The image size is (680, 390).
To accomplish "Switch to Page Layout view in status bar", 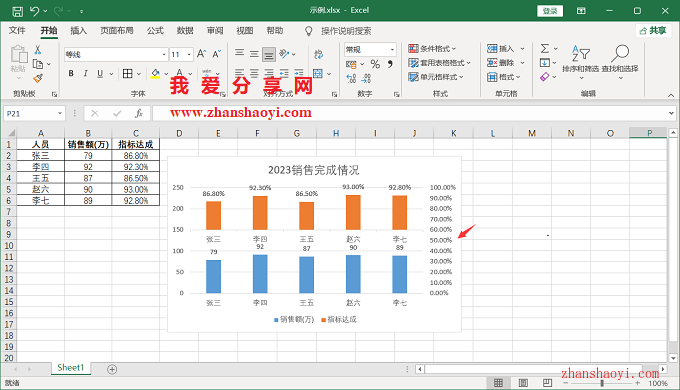I will click(523, 383).
